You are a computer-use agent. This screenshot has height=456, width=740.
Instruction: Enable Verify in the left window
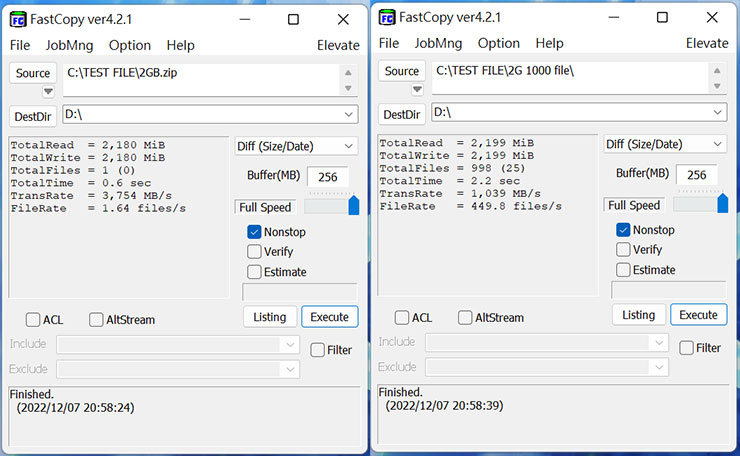coord(254,252)
